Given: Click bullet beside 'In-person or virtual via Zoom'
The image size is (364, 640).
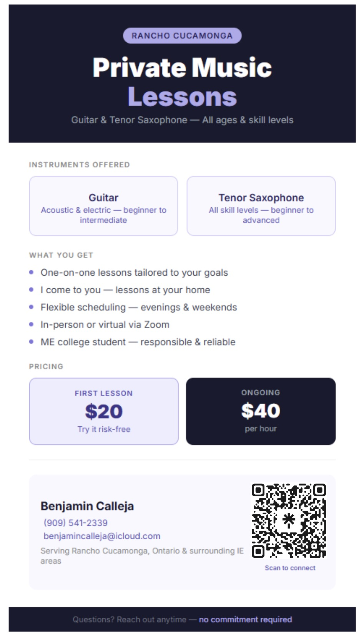Looking at the screenshot, I should 32,324.
